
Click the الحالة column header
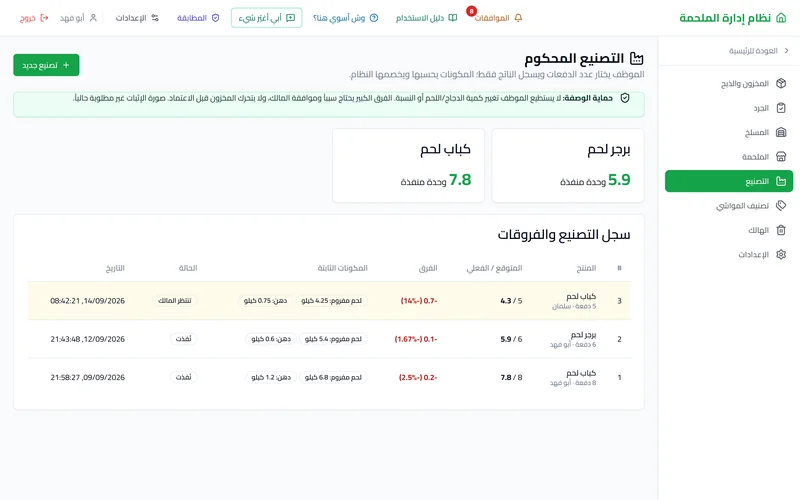(x=188, y=268)
